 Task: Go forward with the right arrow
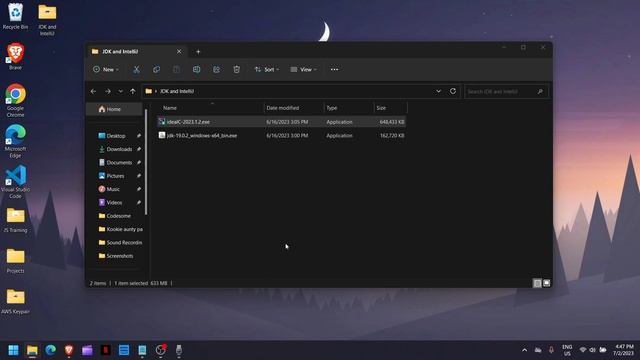[108, 91]
